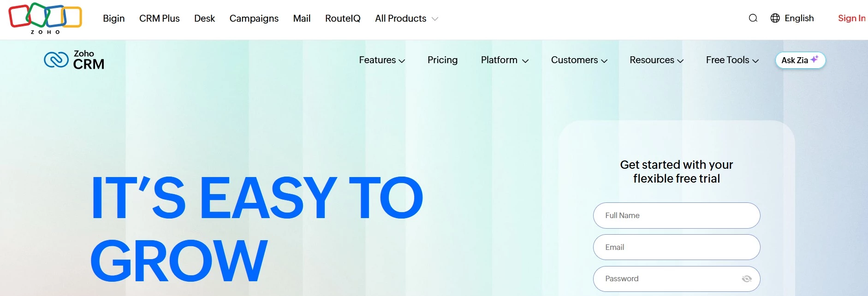868x296 pixels.
Task: Click the Zoho CRM logo
Action: [x=74, y=60]
